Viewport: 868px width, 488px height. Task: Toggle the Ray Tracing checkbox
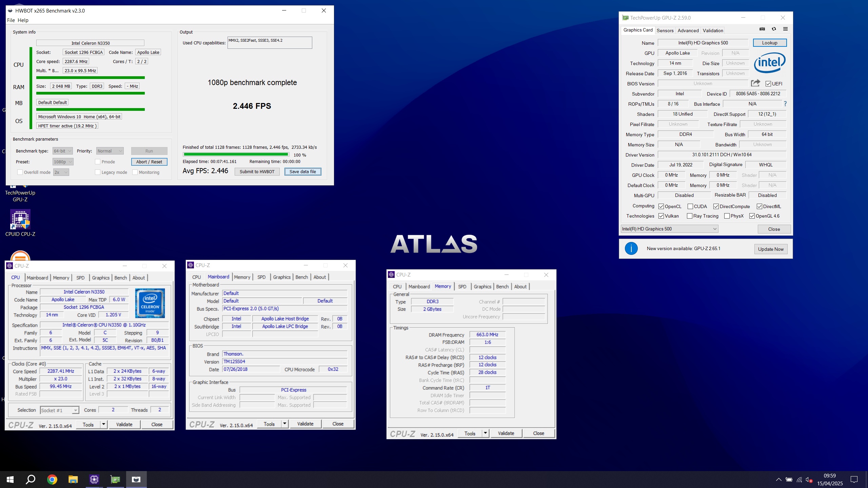click(690, 216)
